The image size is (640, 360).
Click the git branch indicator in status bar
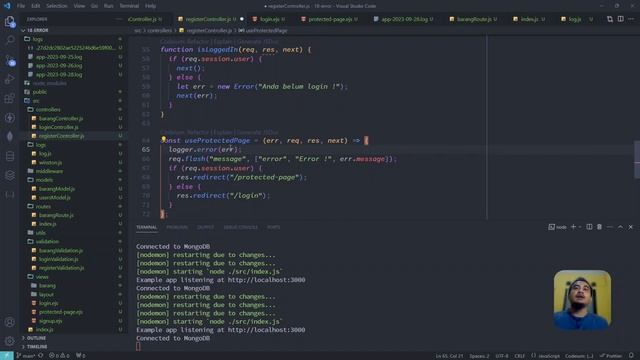tap(25, 356)
